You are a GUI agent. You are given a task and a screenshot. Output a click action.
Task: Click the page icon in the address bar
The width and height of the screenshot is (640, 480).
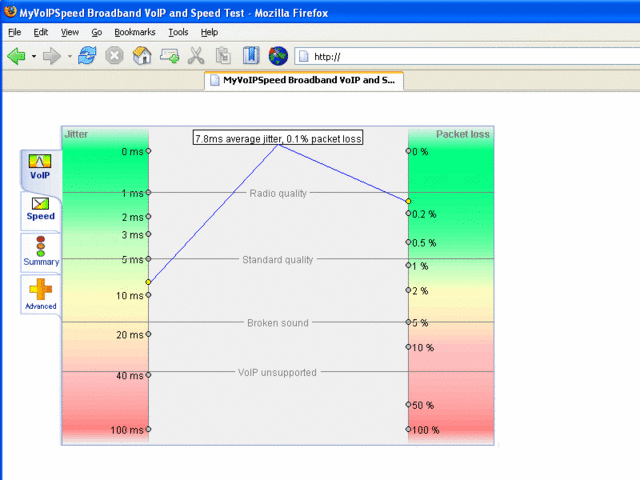pos(303,56)
